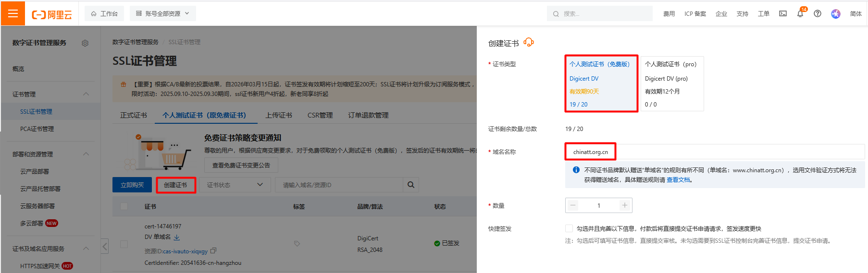Select 个人测试证书（免费版） certificate type card
This screenshot has height=273, width=868.
(601, 83)
